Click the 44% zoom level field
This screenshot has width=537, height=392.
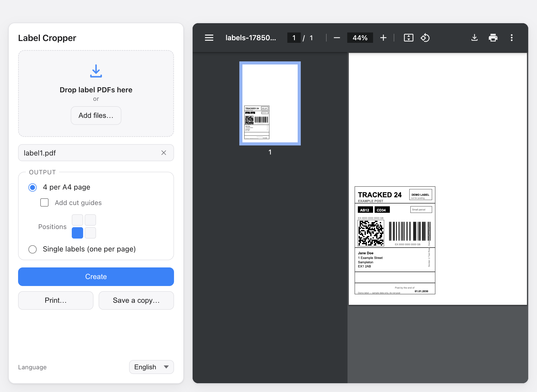pyautogui.click(x=360, y=38)
